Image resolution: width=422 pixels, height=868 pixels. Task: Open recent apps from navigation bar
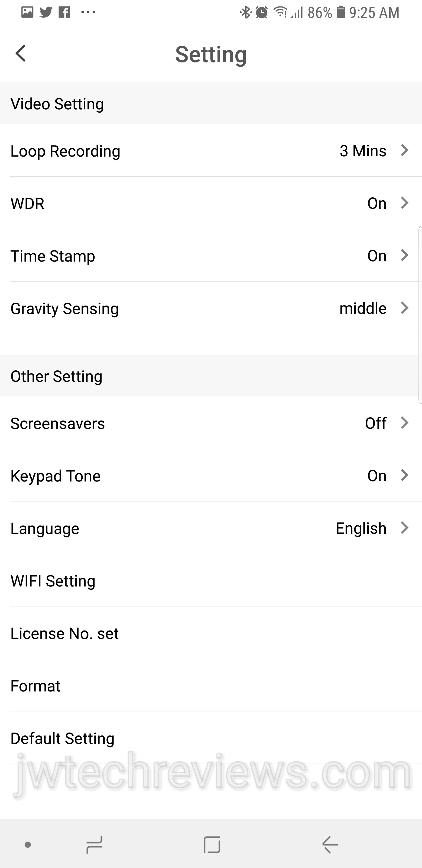(94, 845)
